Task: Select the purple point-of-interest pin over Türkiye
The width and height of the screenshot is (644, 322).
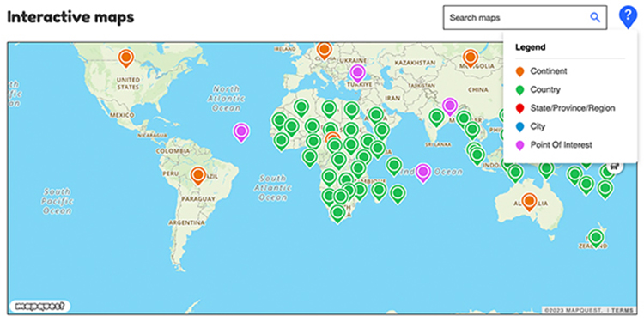Action: click(358, 74)
